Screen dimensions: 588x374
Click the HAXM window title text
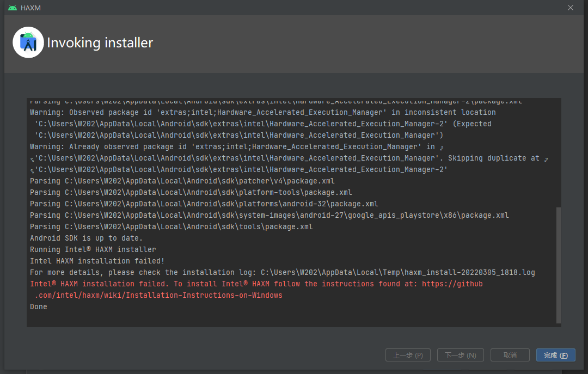30,8
